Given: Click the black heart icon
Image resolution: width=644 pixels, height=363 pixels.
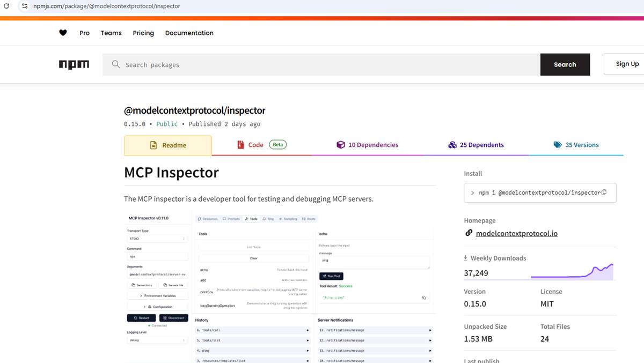Looking at the screenshot, I should tap(63, 33).
